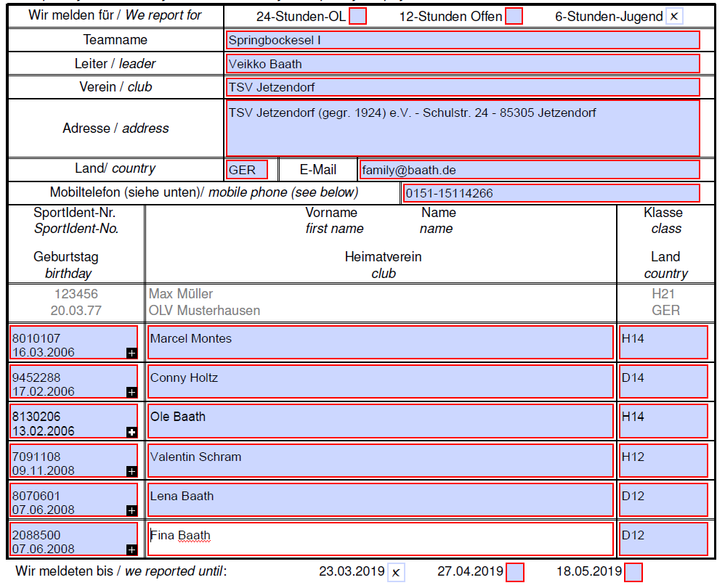The width and height of the screenshot is (725, 588).
Task: Click plus icon in Valentin Schram's ID field
Action: point(131,471)
